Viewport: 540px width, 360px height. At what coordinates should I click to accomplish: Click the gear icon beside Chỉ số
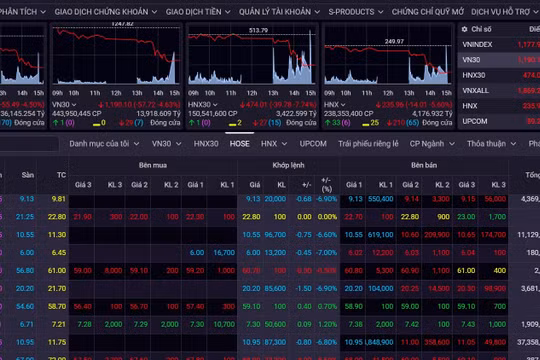pyautogui.click(x=465, y=29)
